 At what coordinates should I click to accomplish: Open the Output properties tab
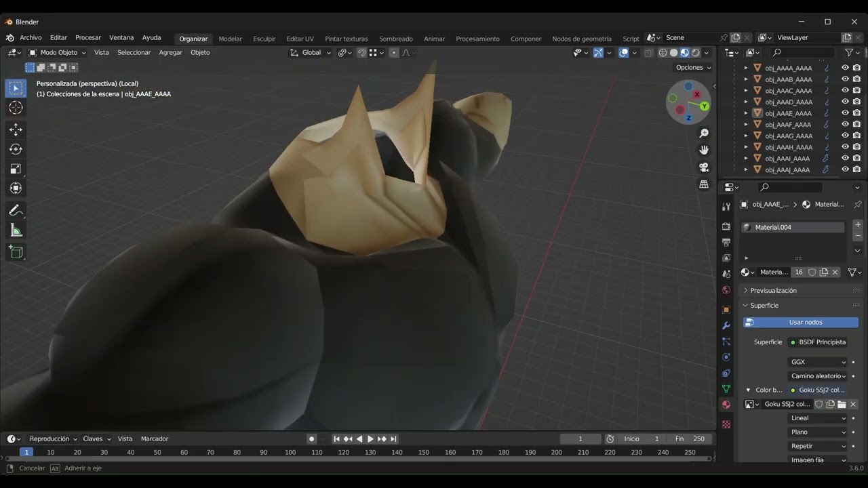point(726,242)
